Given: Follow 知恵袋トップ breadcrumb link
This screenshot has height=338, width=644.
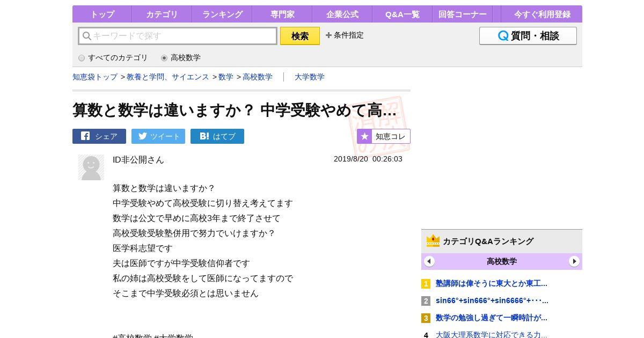Looking at the screenshot, I should tap(95, 77).
